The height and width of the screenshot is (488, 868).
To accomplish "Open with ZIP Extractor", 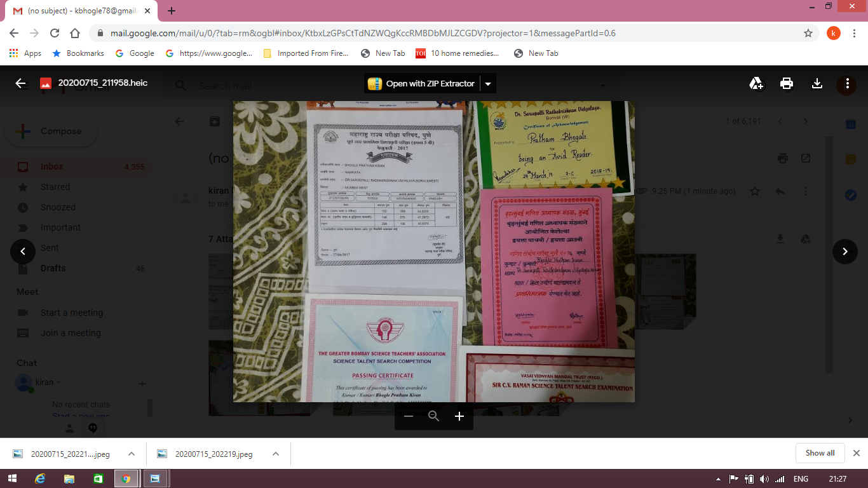I will click(422, 83).
